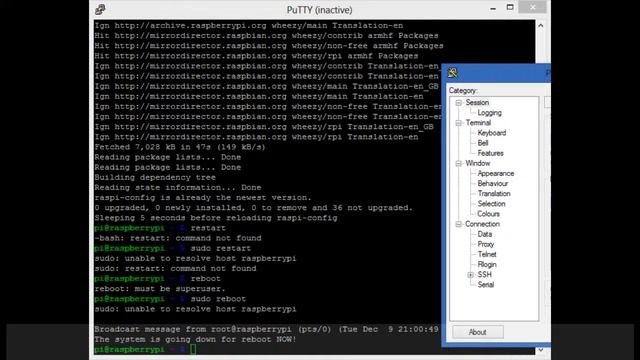Select the Connection category
The width and height of the screenshot is (640, 360).
click(x=482, y=224)
